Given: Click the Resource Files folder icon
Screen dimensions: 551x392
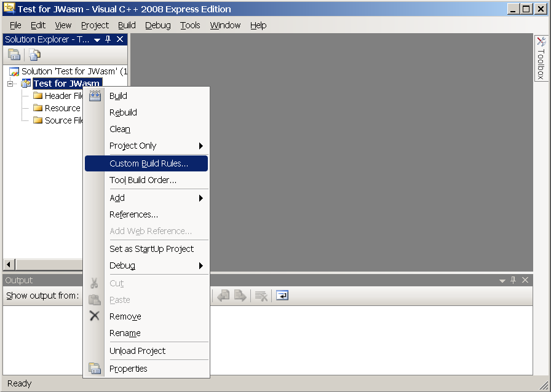Looking at the screenshot, I should [38, 108].
